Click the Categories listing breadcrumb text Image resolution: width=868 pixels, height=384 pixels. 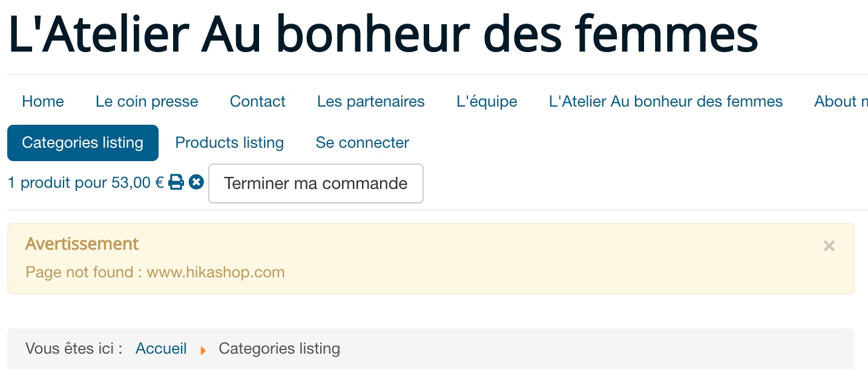tap(279, 349)
